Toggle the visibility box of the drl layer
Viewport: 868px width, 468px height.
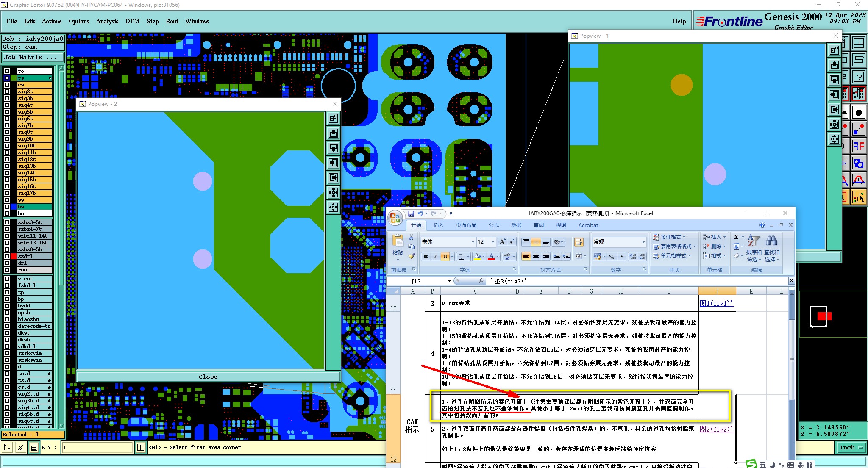point(7,263)
